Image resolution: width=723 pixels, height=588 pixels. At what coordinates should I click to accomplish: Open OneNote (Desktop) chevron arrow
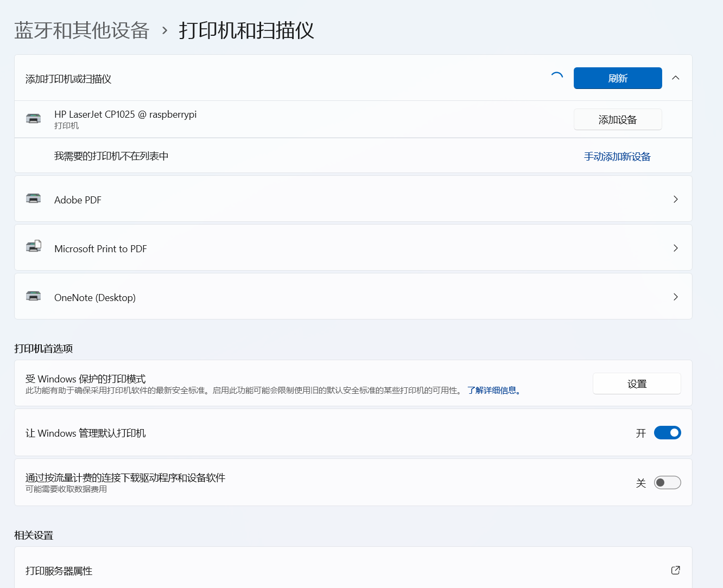pos(675,297)
